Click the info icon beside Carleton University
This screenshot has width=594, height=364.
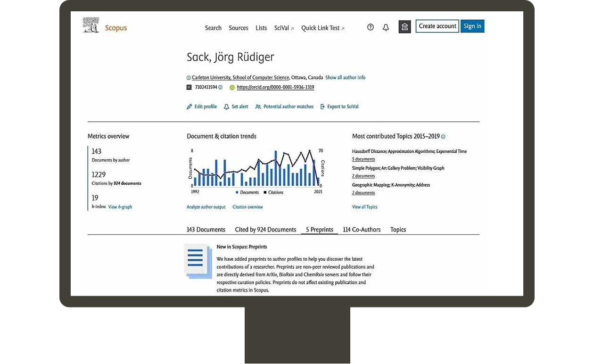pos(188,77)
